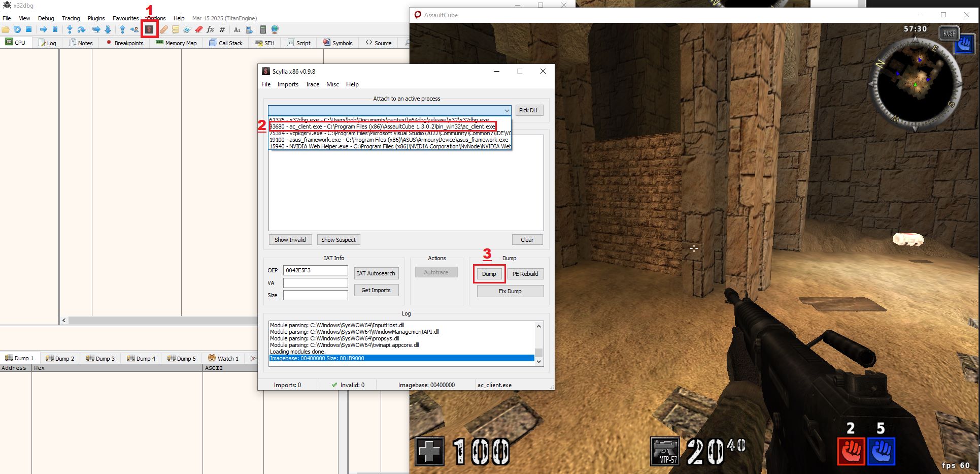Click the Pick DLL button

529,110
